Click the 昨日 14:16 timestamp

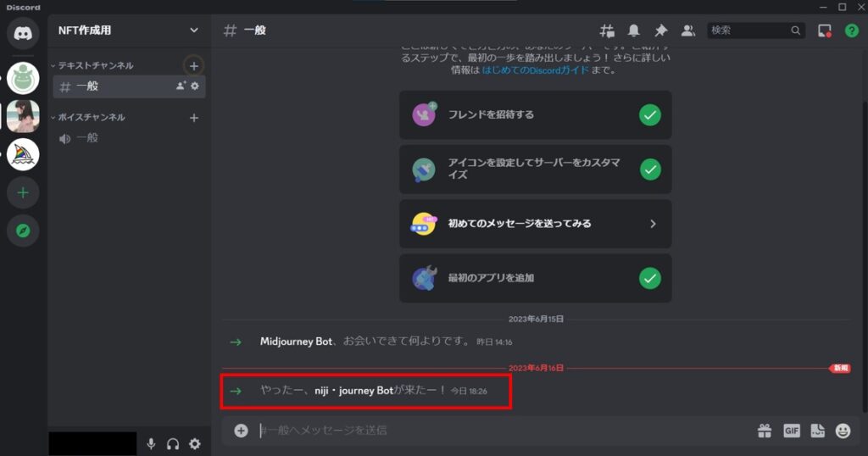(x=494, y=342)
